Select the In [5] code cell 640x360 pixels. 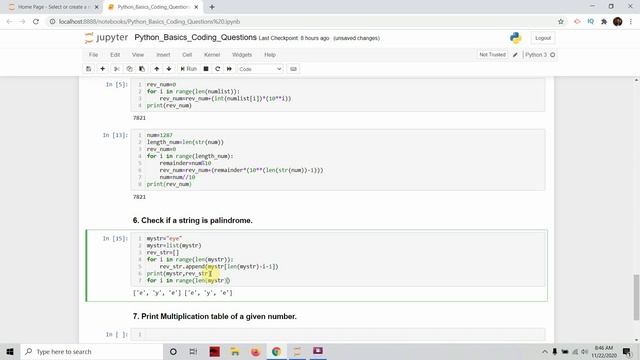coord(338,95)
